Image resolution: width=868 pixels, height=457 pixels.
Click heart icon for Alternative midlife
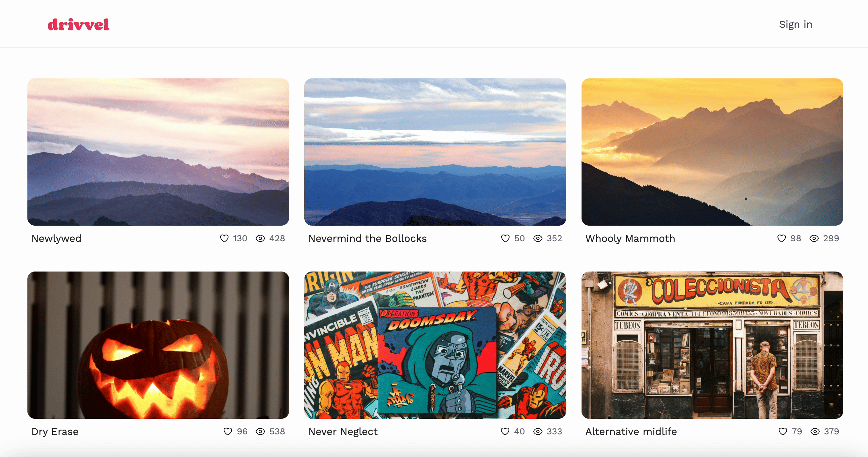(783, 432)
